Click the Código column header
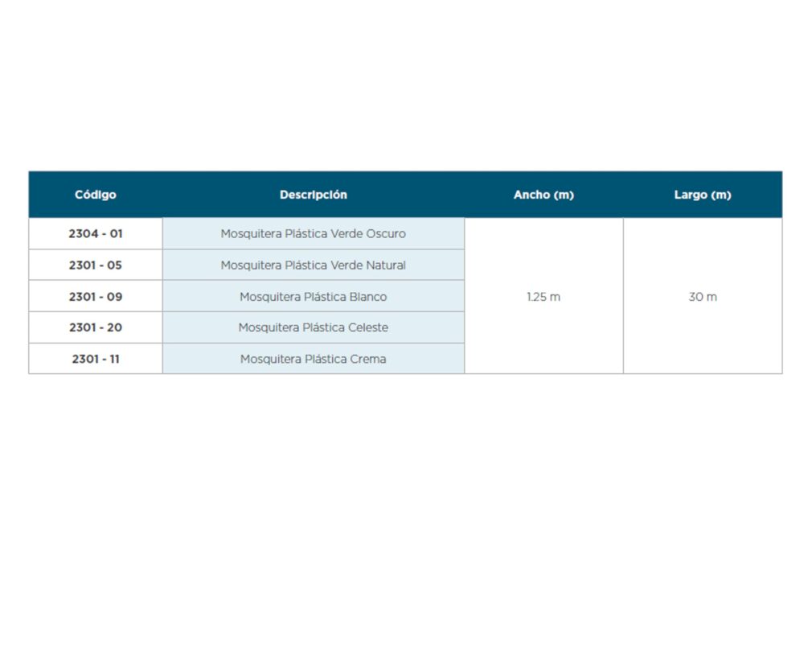812x658 pixels. (x=96, y=195)
